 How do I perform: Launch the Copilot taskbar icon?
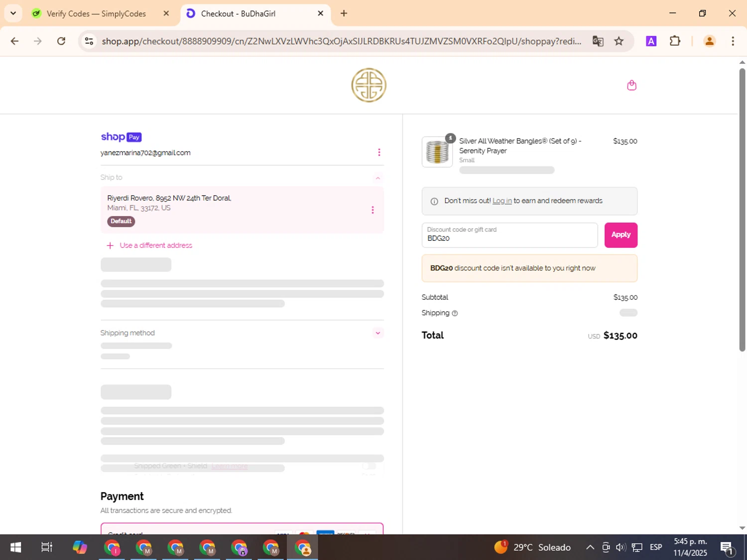pos(80,548)
